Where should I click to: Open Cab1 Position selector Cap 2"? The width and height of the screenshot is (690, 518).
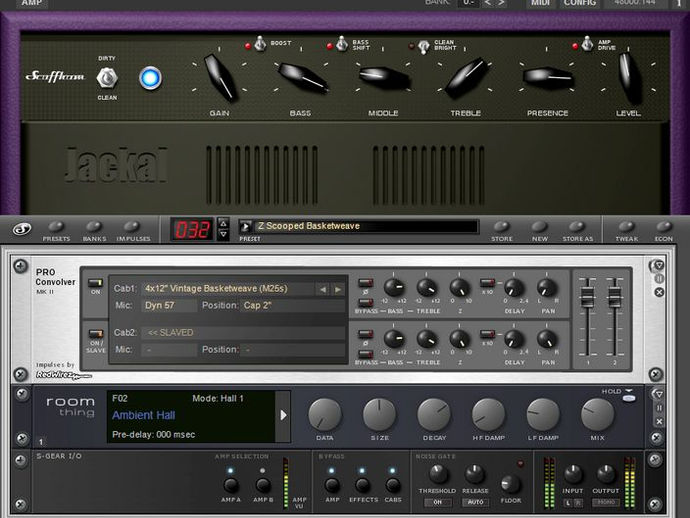coord(292,305)
